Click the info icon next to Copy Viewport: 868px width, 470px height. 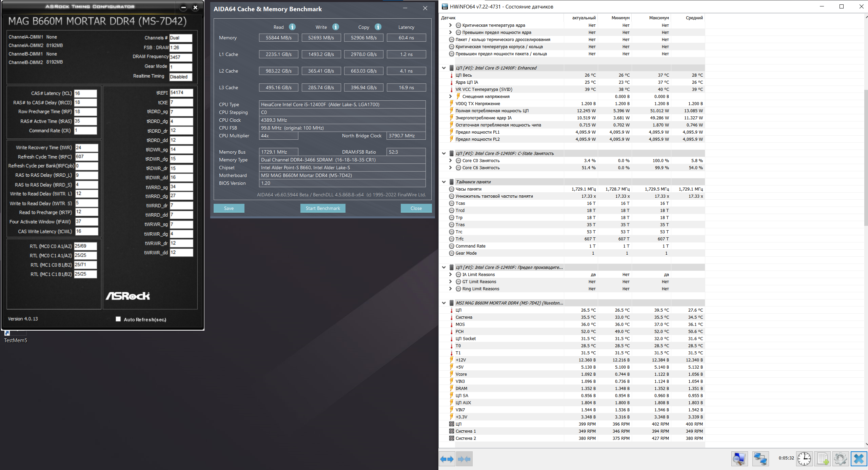[378, 27]
